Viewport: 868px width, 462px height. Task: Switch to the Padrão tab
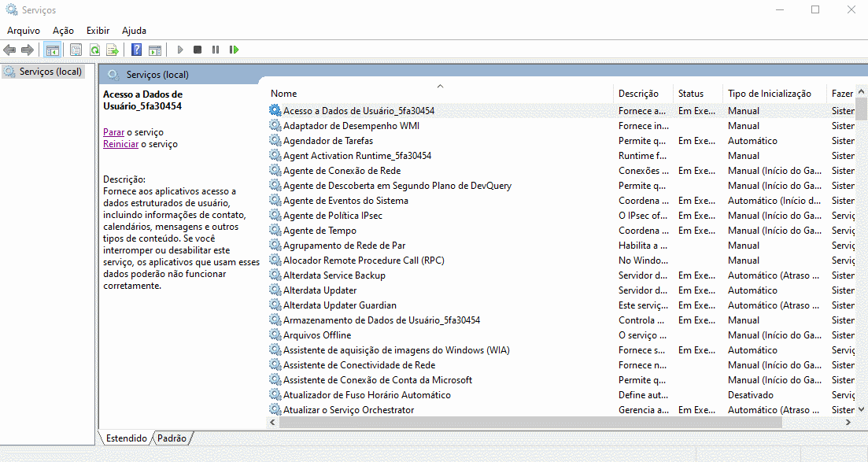tap(172, 438)
